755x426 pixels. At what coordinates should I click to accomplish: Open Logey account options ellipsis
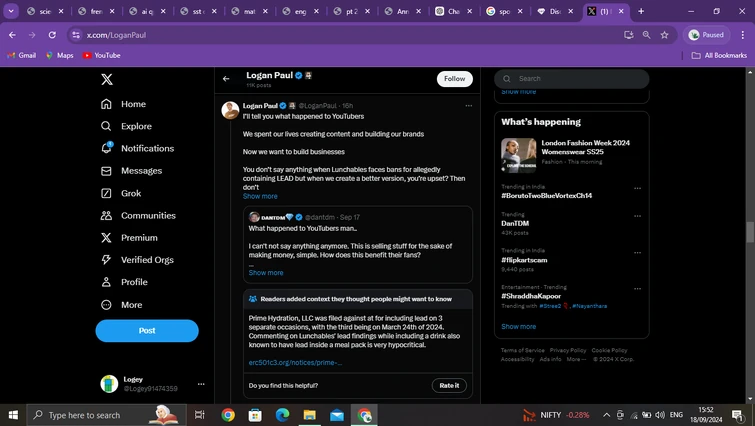[x=201, y=384]
